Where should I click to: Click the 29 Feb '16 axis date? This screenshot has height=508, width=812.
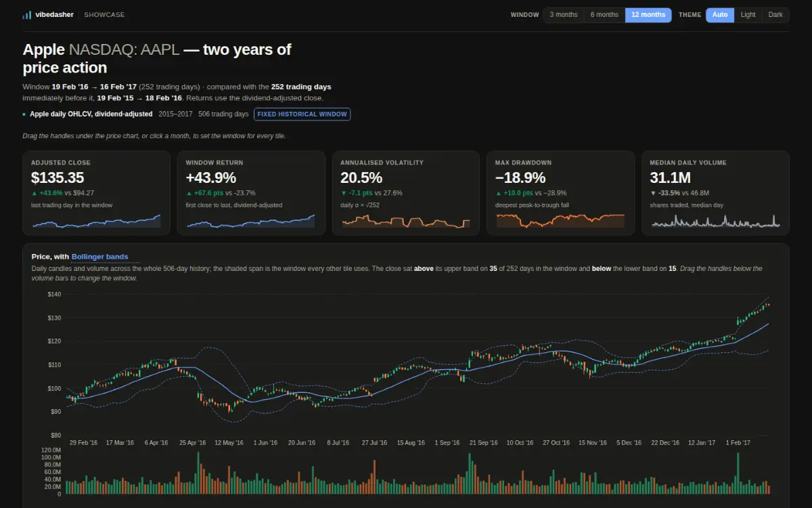coord(83,442)
